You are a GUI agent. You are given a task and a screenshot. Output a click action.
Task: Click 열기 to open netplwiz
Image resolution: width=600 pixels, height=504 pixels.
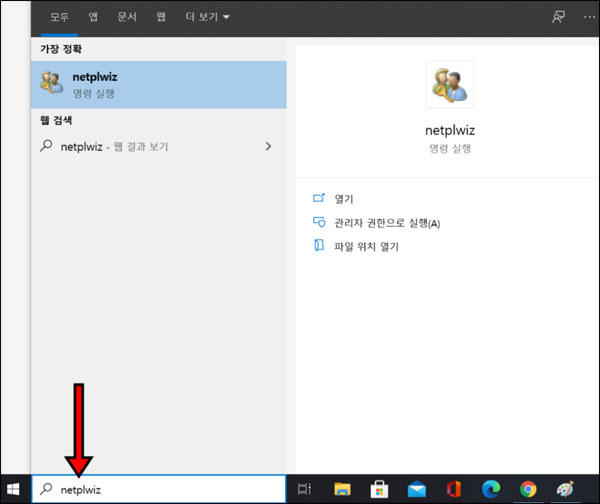(344, 199)
